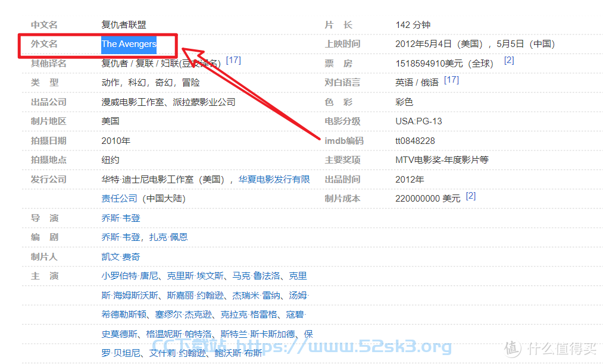Visit the 斯特兰·斯卡斯加德 link
The height and width of the screenshot is (364, 603).
(x=258, y=334)
